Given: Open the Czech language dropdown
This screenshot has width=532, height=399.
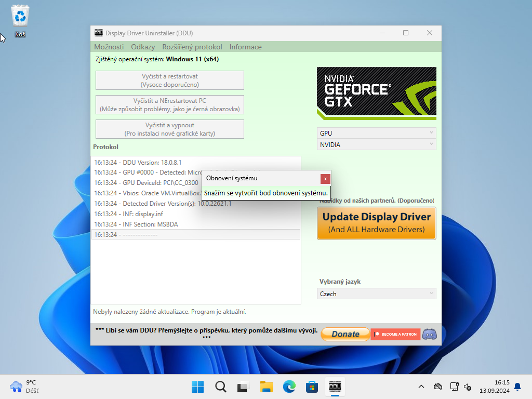Looking at the screenshot, I should [376, 294].
